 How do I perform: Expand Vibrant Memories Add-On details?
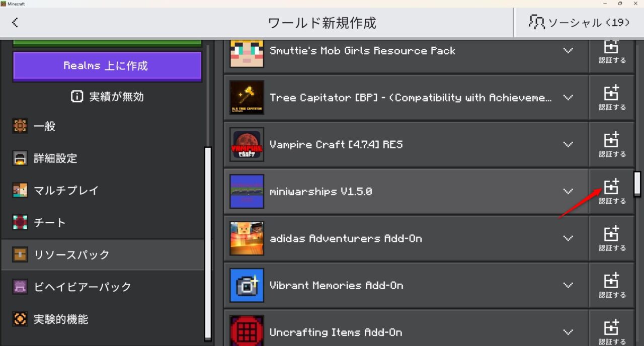(x=569, y=285)
